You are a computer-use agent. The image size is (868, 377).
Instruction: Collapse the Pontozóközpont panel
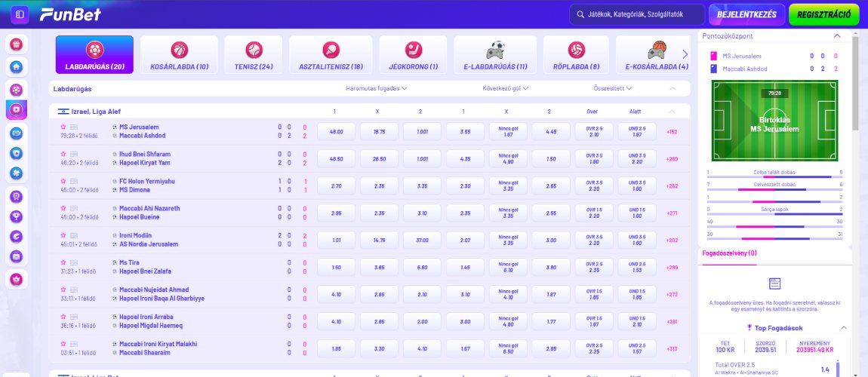[837, 36]
